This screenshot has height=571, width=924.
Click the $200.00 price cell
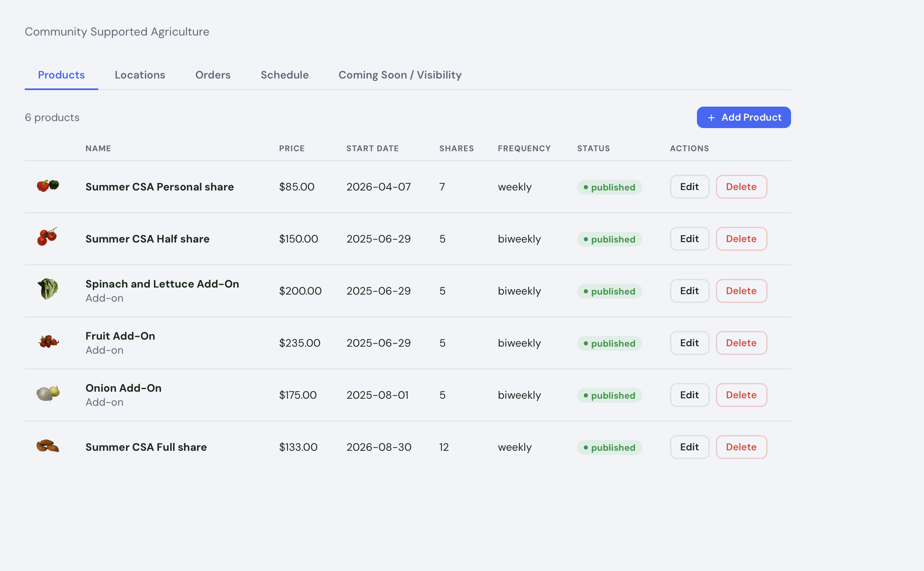pos(300,291)
